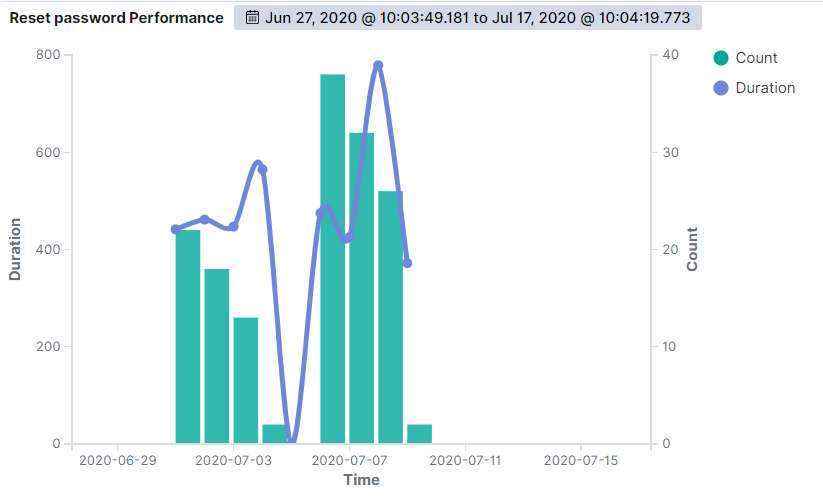The width and height of the screenshot is (823, 500).
Task: Click the 2020-06-29 x-axis tick label
Action: click(x=117, y=461)
